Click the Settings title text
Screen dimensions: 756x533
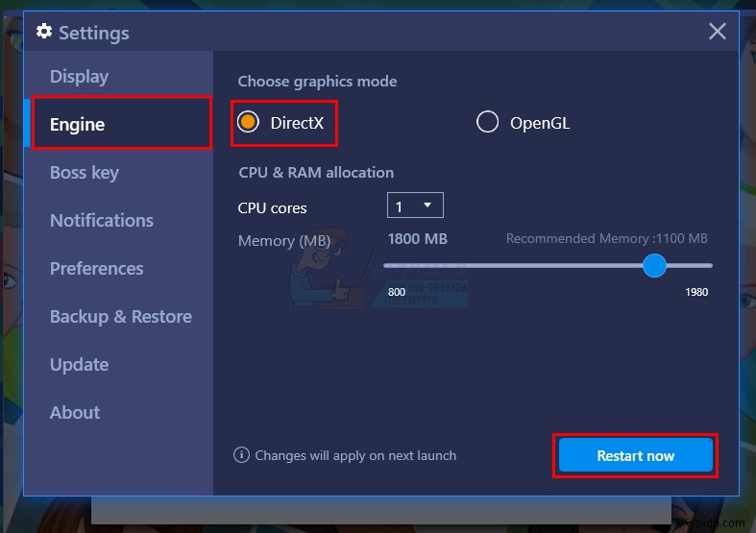[x=93, y=33]
